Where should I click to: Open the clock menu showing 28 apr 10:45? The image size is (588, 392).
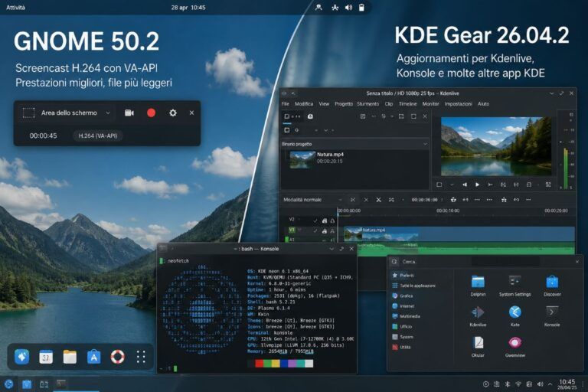point(188,8)
